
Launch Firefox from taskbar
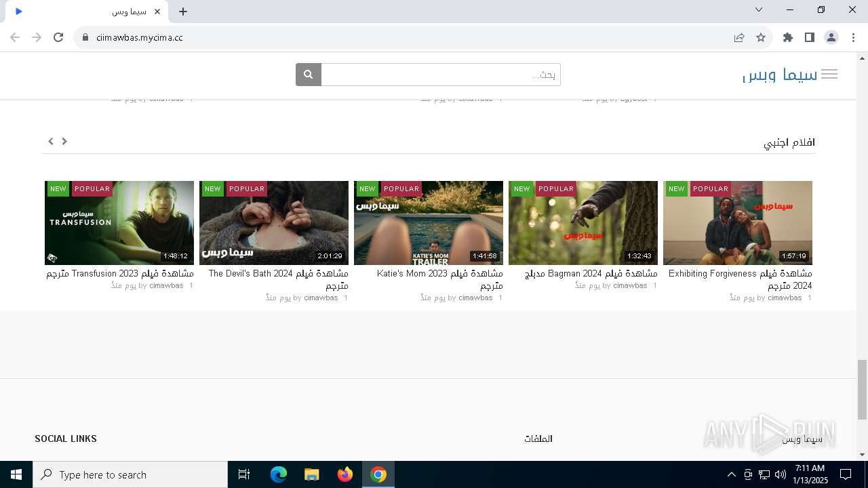[x=345, y=474]
